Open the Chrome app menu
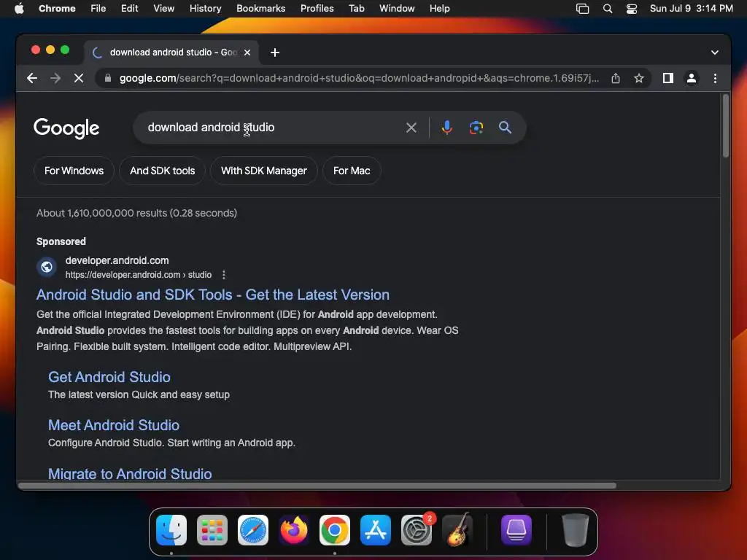This screenshot has width=747, height=560. [x=57, y=8]
